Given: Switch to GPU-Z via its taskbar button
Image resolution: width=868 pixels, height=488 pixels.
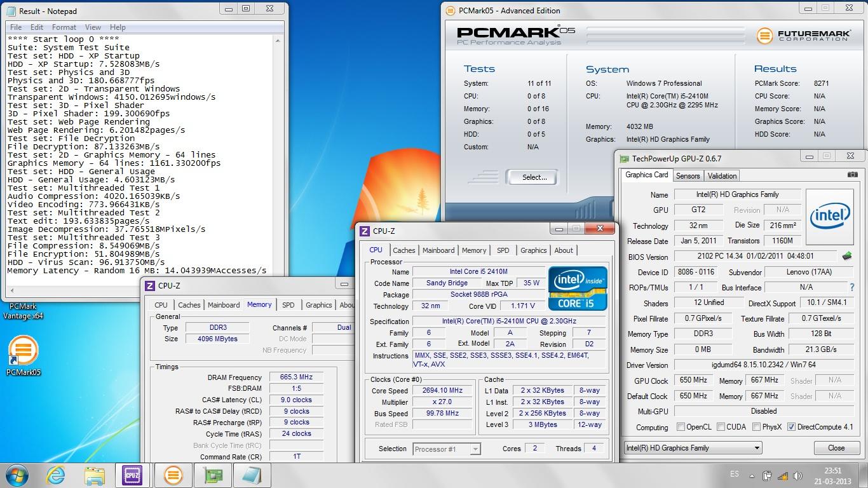Looking at the screenshot, I should [212, 475].
